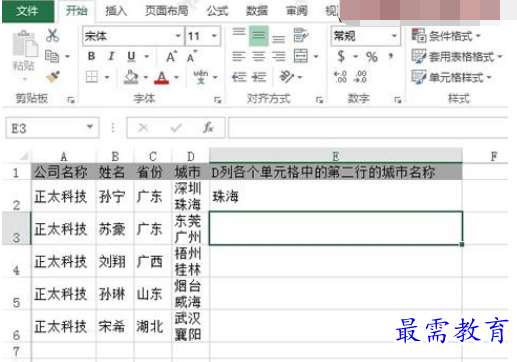Viewport: 517px width, 362px height.
Task: Open the phonetic guide wén icon
Action: point(201,77)
